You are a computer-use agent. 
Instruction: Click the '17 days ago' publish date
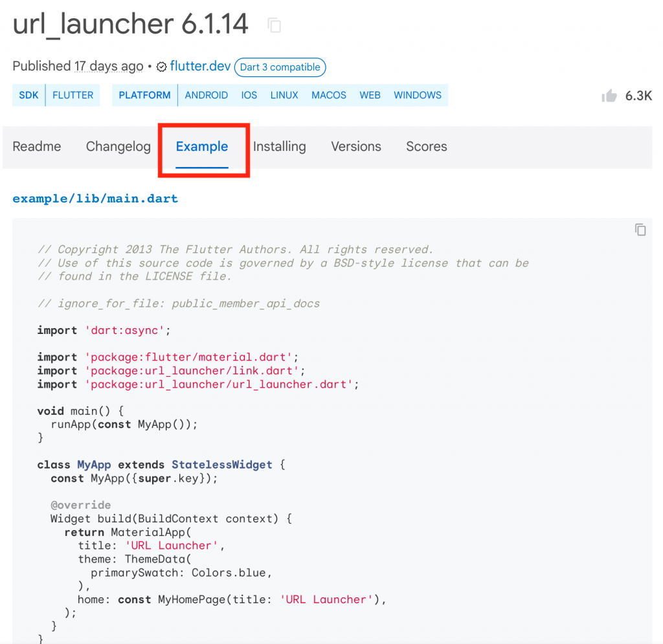pos(109,67)
